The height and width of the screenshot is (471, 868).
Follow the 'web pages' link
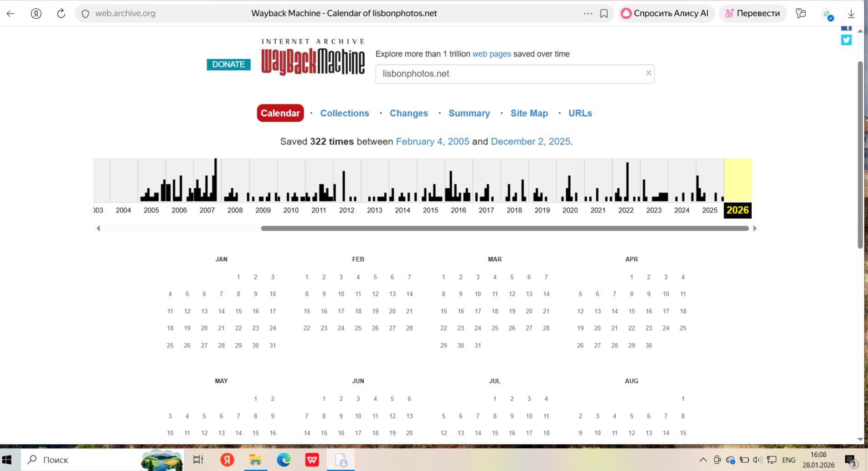point(491,54)
